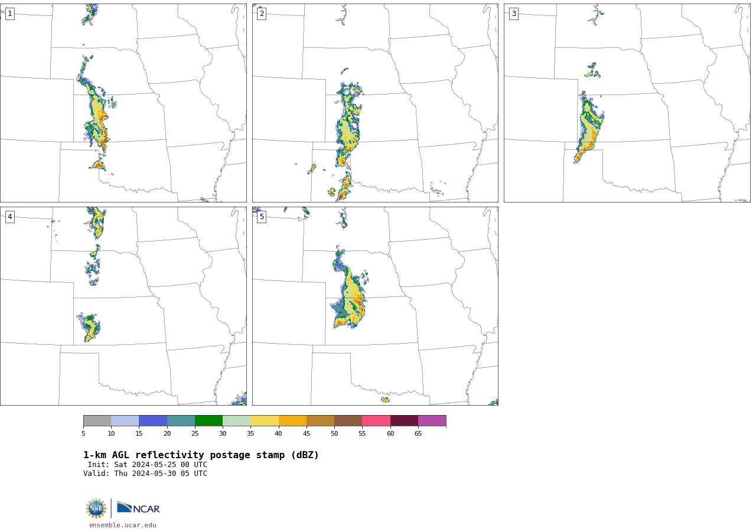Click the ensemble.ucar.edu text
This screenshot has height=532, width=756.
point(123,525)
